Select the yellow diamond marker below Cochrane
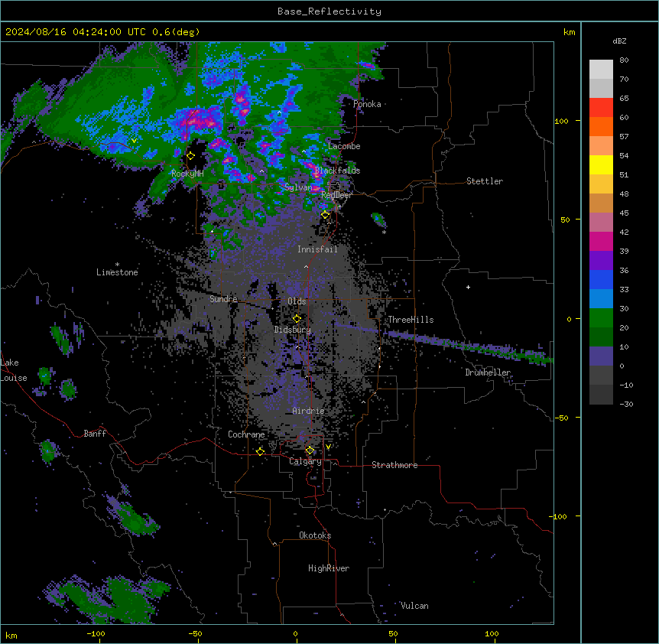Viewport: 659px width, 644px height. pos(260,451)
